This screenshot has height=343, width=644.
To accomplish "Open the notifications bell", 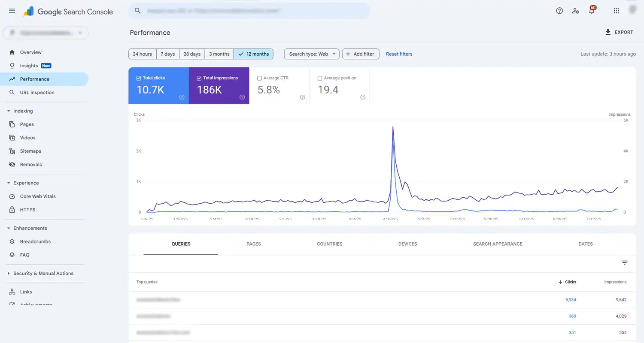I will click(x=591, y=11).
